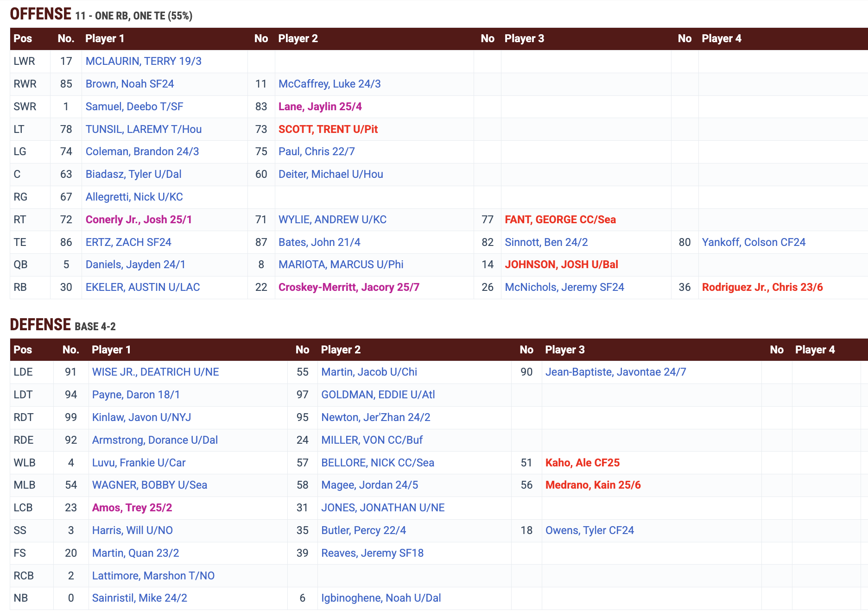This screenshot has height=616, width=868.
Task: Open Allegretti, Nick U/KC link
Action: 134,197
